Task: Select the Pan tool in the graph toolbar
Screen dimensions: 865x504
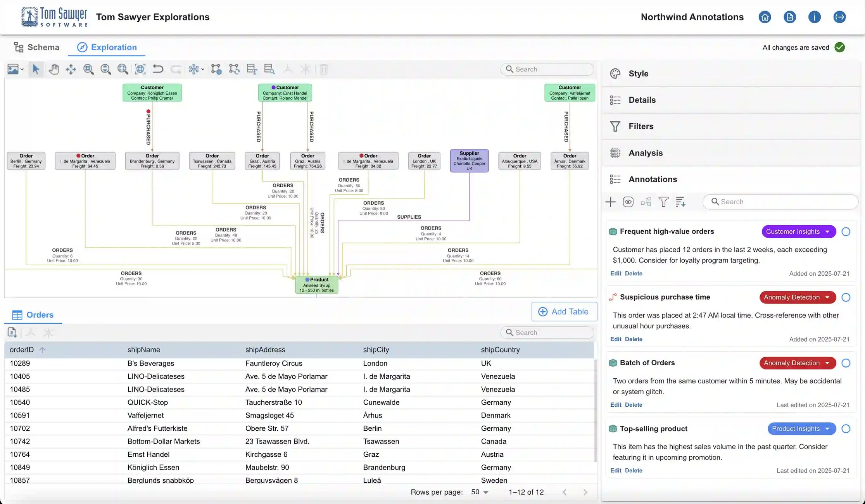Action: pos(54,69)
